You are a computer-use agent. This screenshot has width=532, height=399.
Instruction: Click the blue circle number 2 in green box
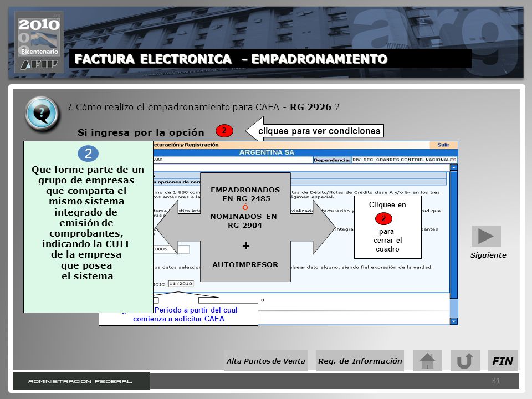[x=88, y=154]
